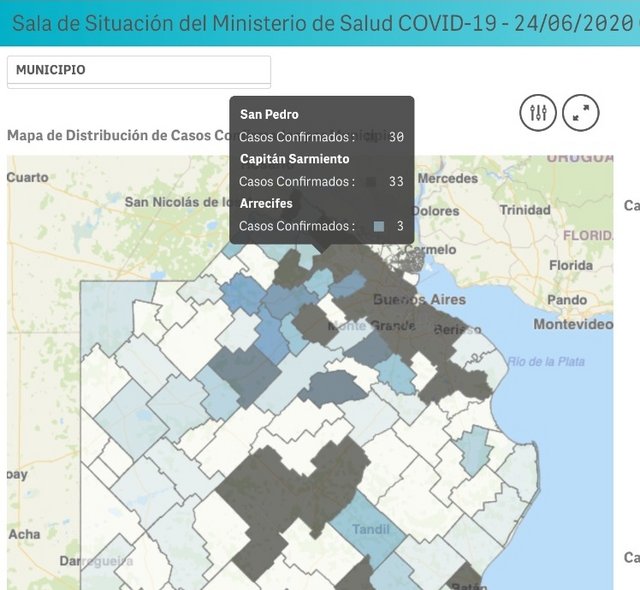Click the Darregueira label on the map
This screenshot has width=640, height=590.
pyautogui.click(x=96, y=561)
